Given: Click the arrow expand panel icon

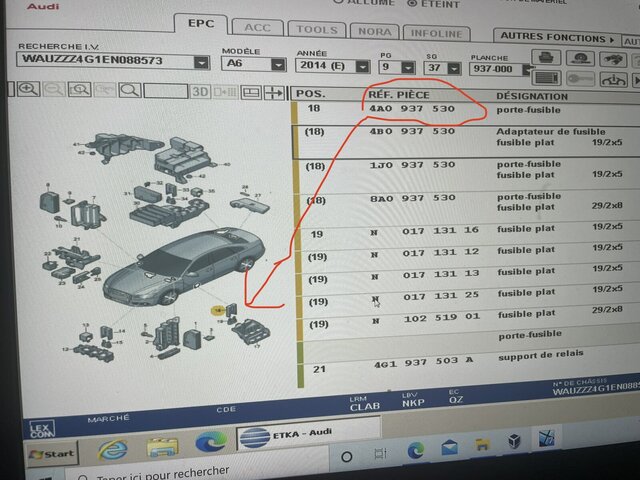Looking at the screenshot, I should (275, 93).
